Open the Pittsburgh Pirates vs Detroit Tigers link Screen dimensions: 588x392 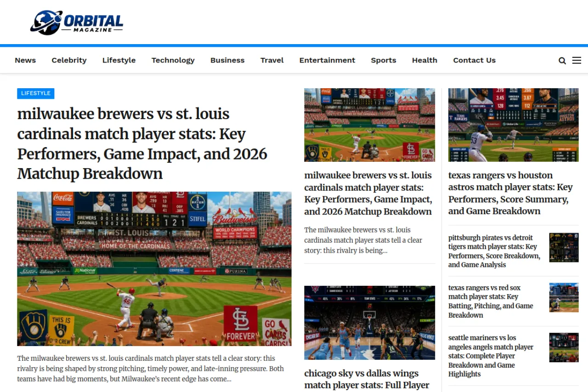click(494, 251)
